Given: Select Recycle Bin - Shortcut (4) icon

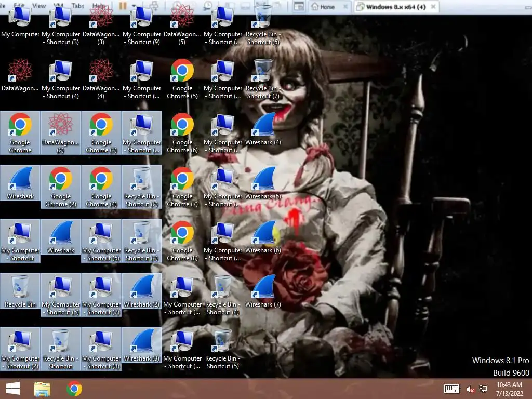Looking at the screenshot, I should 222,295.
